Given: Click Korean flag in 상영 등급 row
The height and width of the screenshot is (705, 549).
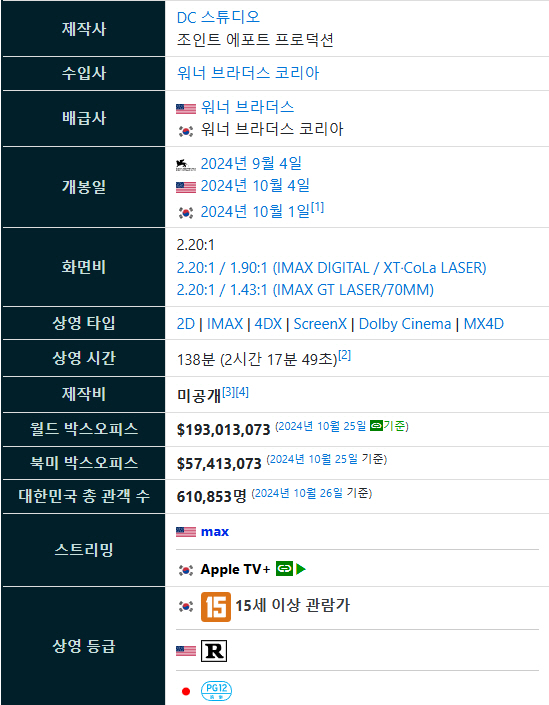Looking at the screenshot, I should pyautogui.click(x=186, y=607).
